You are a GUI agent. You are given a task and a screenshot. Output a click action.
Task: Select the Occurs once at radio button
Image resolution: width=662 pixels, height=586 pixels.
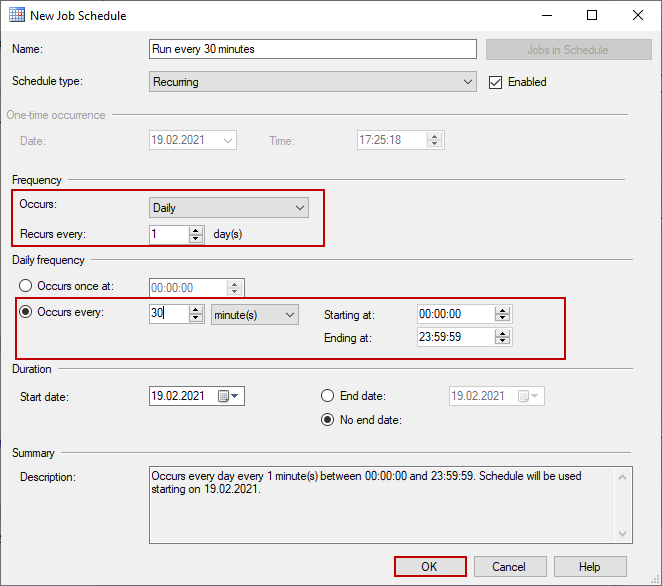coord(25,286)
